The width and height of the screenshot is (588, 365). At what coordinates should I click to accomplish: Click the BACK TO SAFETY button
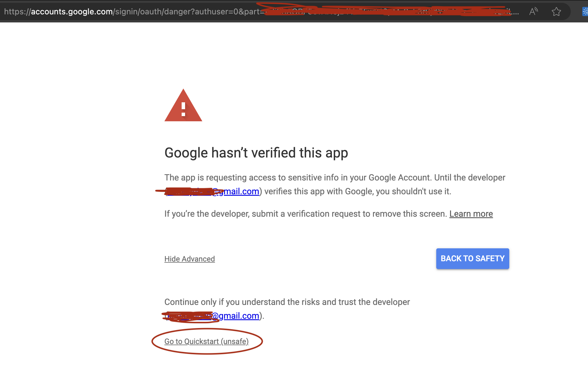tap(473, 259)
